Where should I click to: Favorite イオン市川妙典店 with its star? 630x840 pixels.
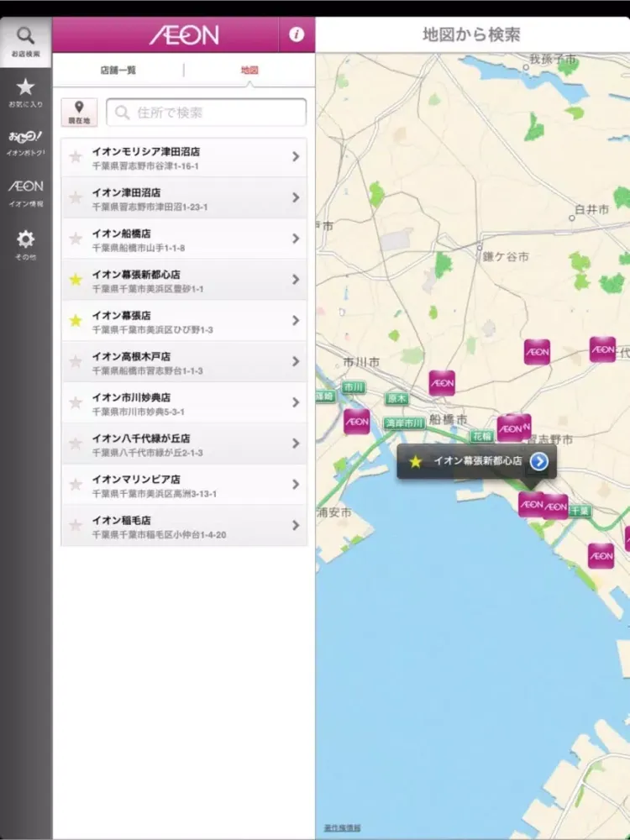tap(76, 403)
